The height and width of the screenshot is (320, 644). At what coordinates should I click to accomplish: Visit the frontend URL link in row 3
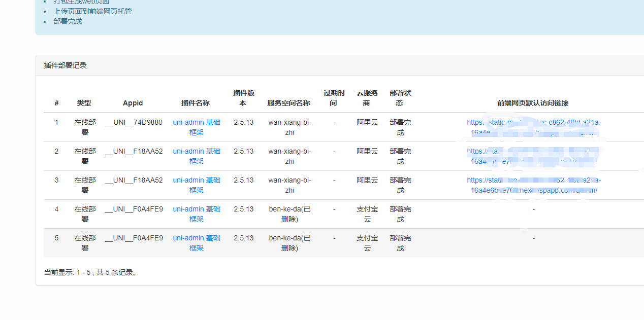click(533, 185)
